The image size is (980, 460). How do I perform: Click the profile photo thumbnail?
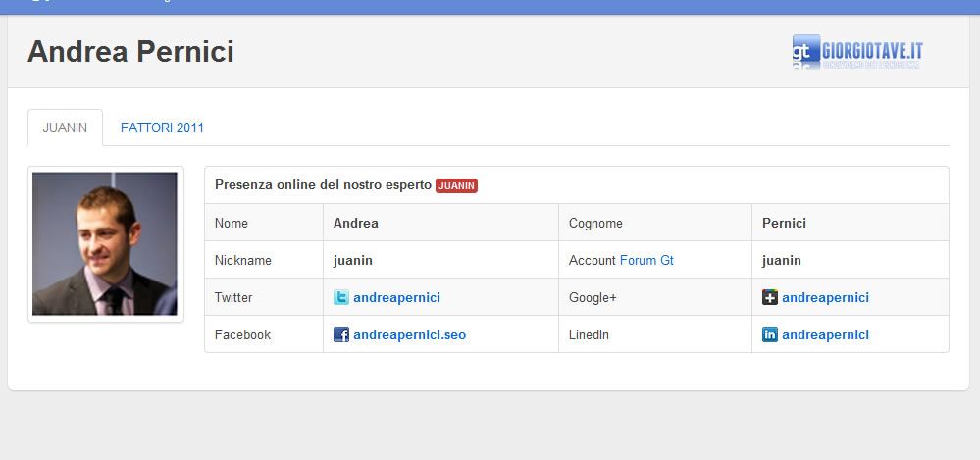[105, 243]
